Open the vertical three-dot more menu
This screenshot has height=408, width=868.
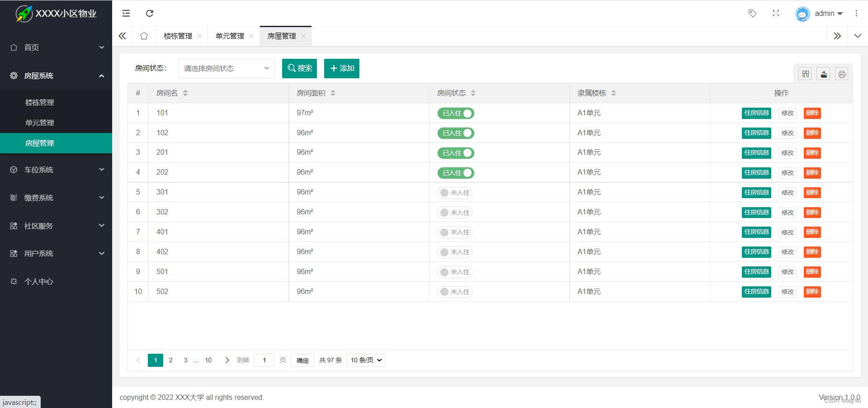coord(856,13)
